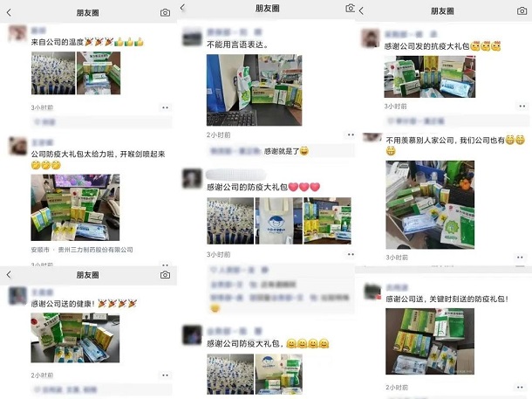532x399 pixels.
Task: Open the comment menu dots for 来自公司的温度 post
Action: [x=165, y=107]
